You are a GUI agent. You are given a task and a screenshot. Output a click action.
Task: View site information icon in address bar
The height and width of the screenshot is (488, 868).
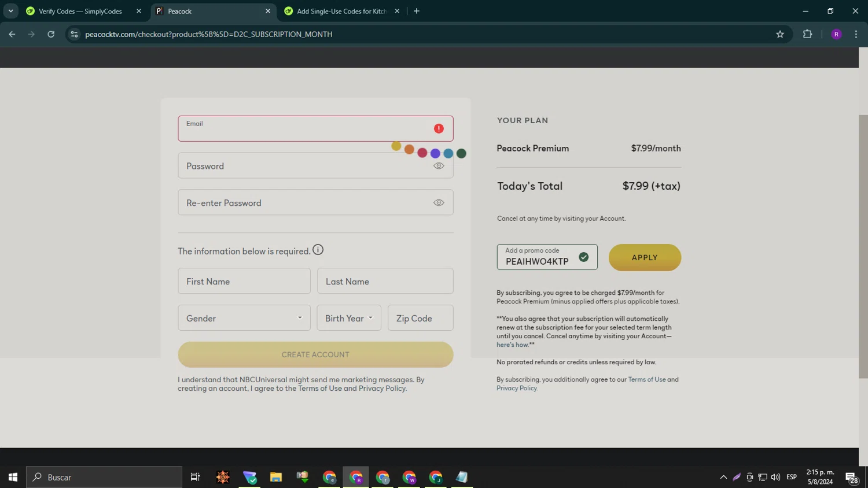74,34
